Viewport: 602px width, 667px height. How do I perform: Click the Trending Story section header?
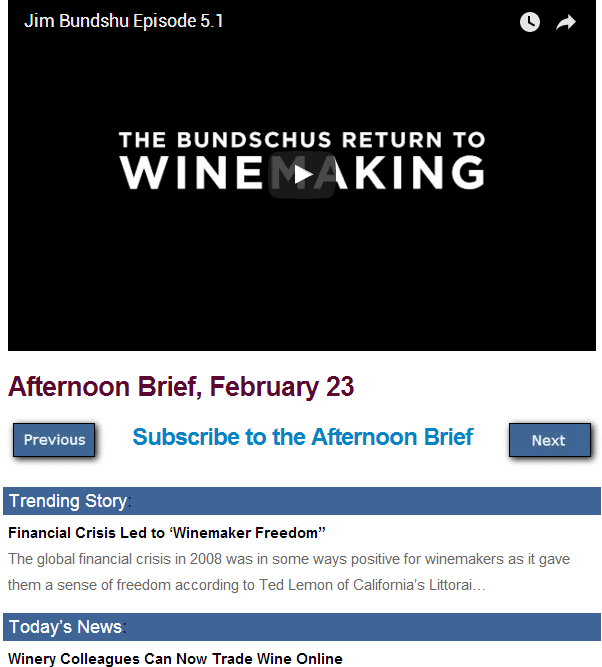pos(68,501)
